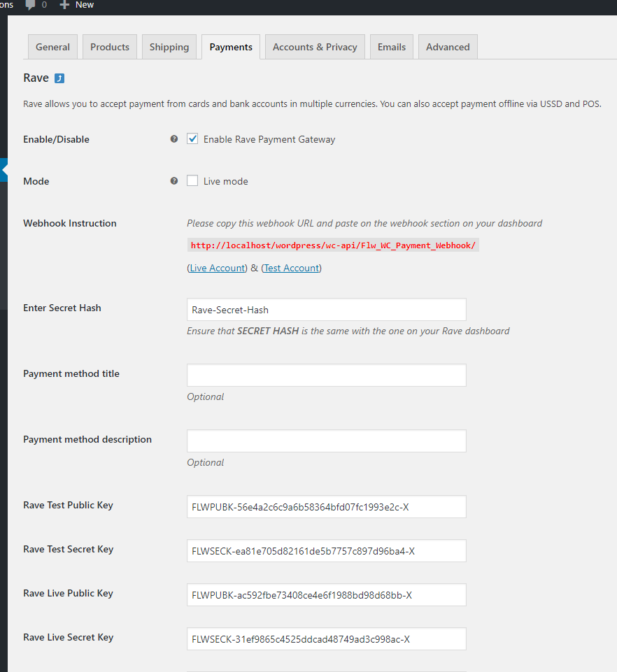Open the Products tab
617x672 pixels.
click(x=110, y=47)
